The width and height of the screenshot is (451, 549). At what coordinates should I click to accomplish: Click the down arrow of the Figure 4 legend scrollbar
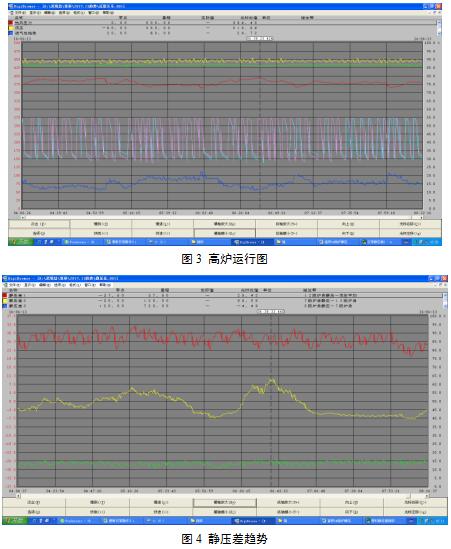coord(445,306)
